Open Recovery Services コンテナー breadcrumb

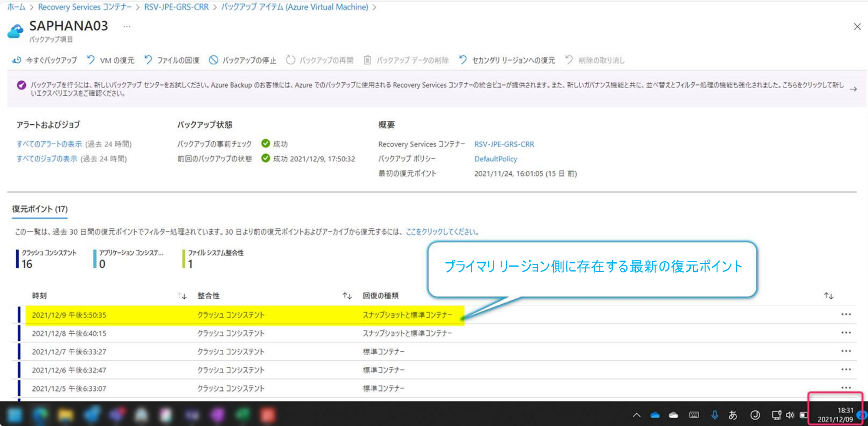pos(85,7)
